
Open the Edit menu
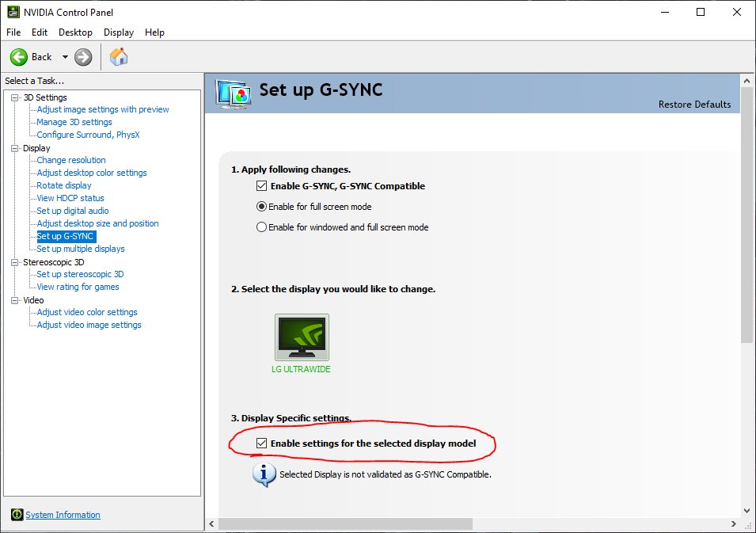40,32
